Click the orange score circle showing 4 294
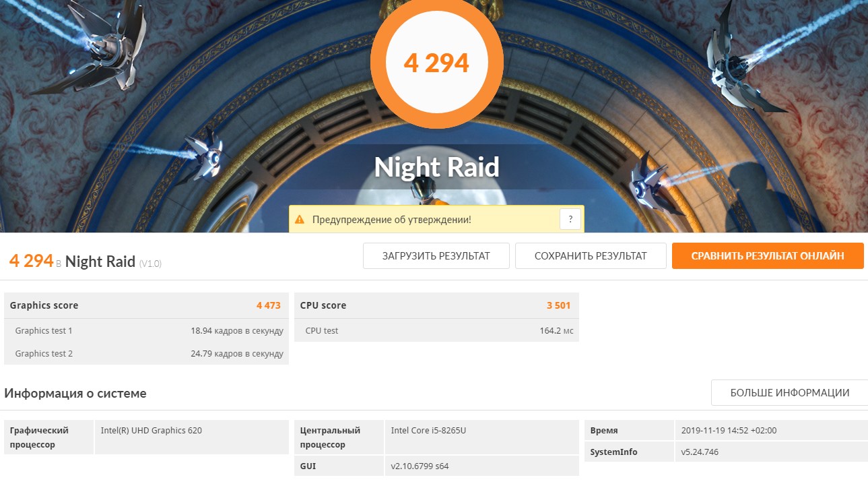The image size is (868, 488). click(436, 63)
